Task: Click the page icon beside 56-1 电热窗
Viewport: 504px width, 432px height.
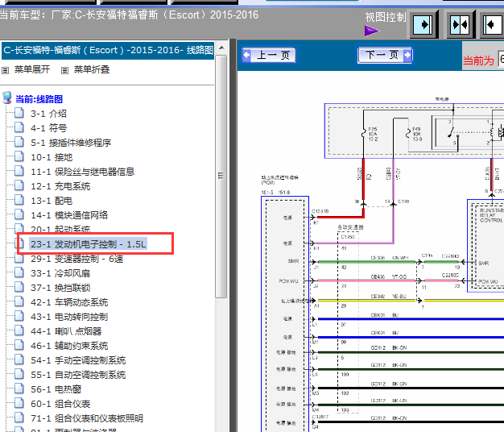Action: coord(19,389)
